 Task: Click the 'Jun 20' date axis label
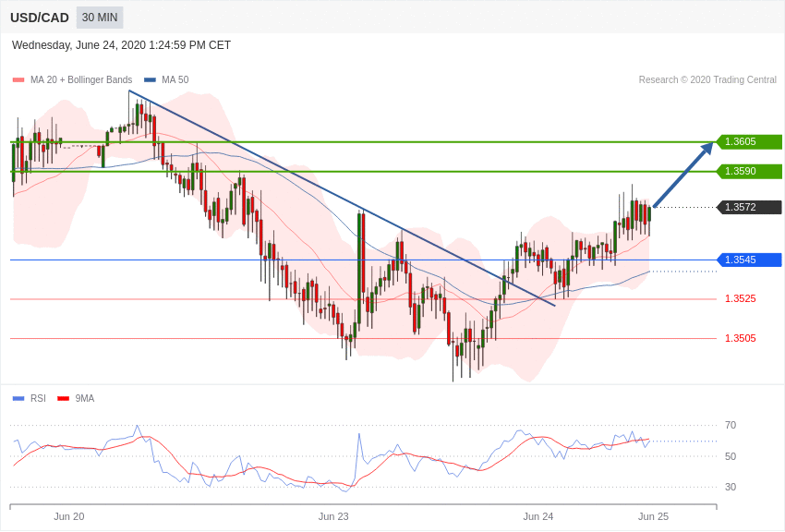(x=69, y=516)
